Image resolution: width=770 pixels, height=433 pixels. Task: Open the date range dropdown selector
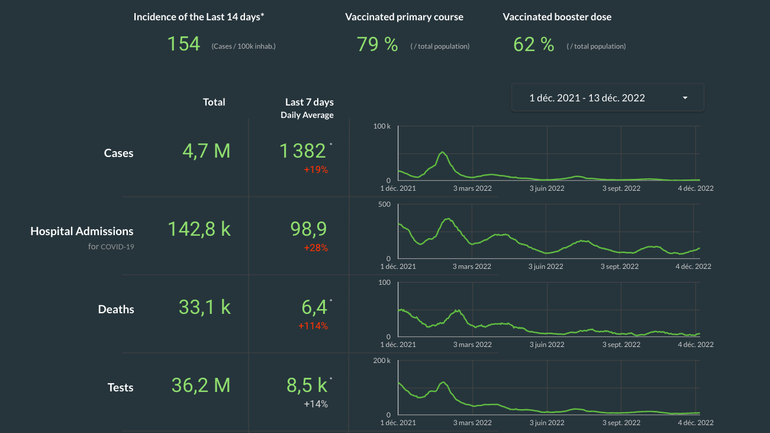[x=600, y=98]
